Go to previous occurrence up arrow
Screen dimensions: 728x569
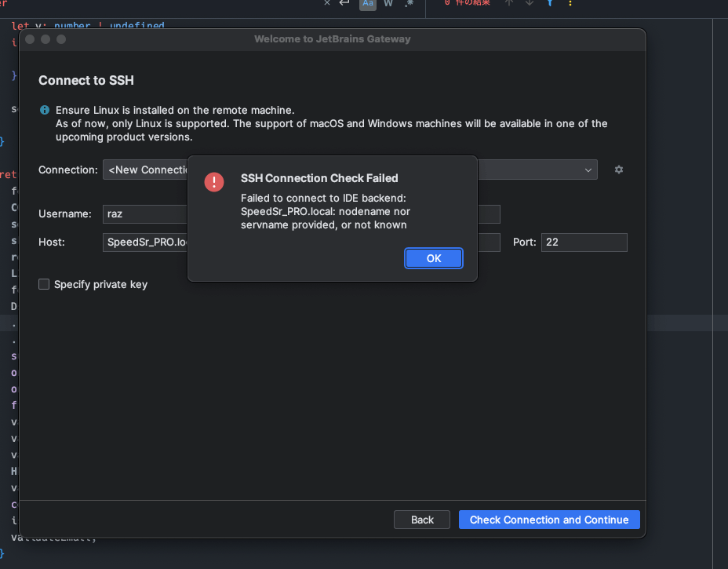click(x=509, y=3)
